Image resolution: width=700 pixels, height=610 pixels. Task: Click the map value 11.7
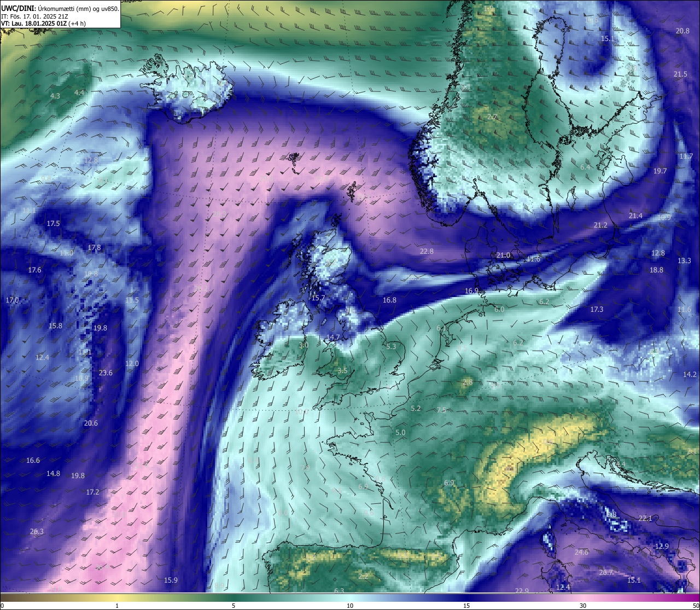pos(686,156)
